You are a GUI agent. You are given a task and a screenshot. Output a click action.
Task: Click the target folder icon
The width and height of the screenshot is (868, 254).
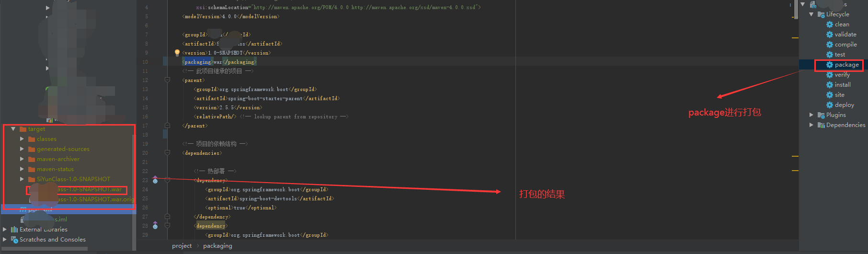23,129
